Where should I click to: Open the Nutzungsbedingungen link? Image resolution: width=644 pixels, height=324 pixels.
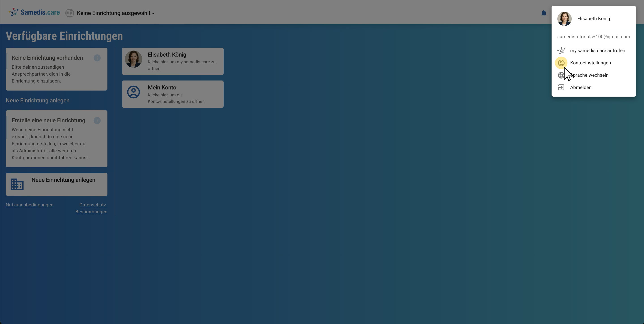pos(30,205)
